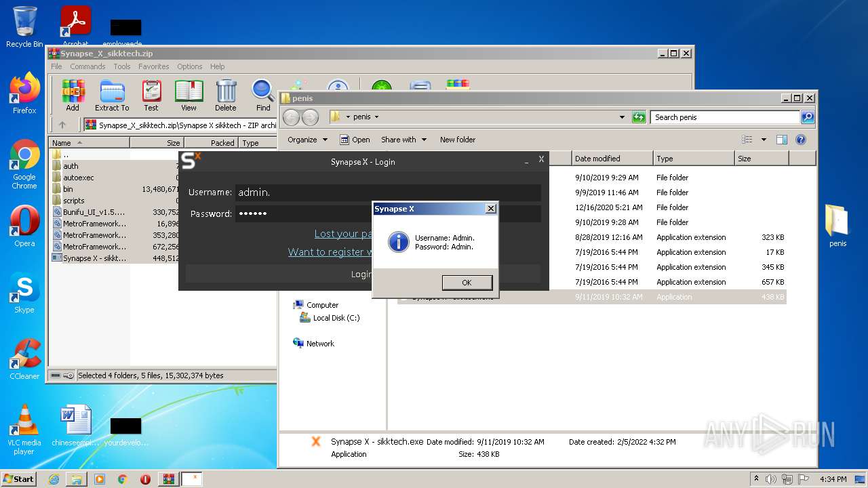Sort WinRAR list by Packed column
This screenshot has height=488, width=868.
(210, 143)
